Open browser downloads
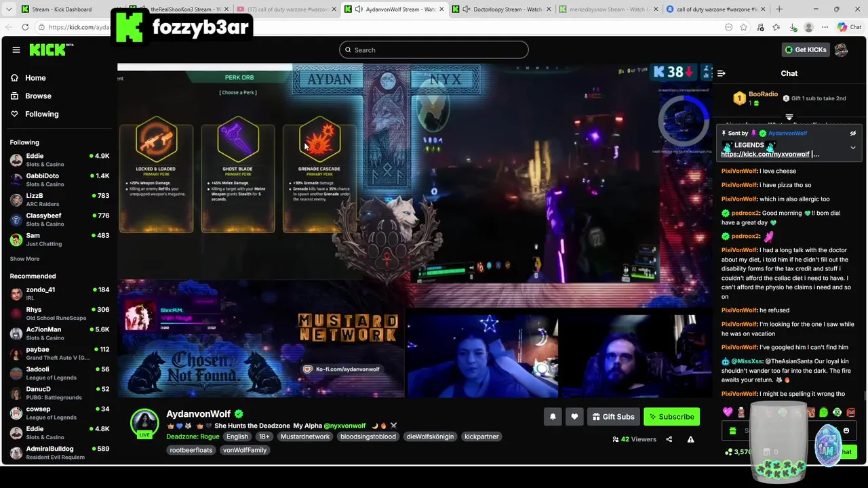Image resolution: width=868 pixels, height=488 pixels. tap(793, 27)
